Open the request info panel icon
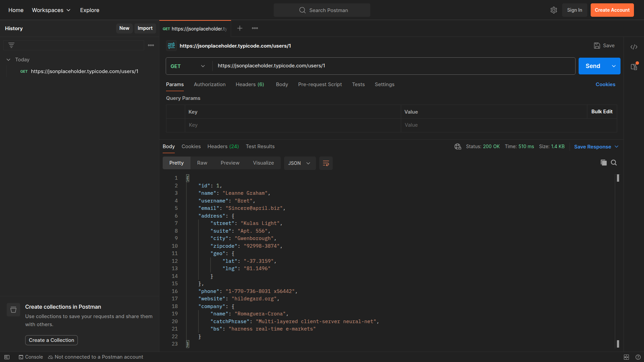Image resolution: width=644 pixels, height=362 pixels. pyautogui.click(x=634, y=66)
